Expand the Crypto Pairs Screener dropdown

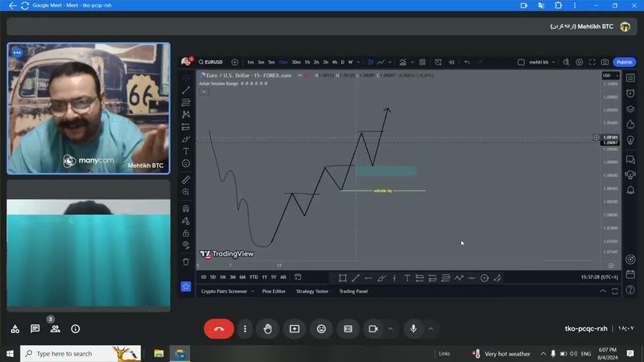point(252,291)
